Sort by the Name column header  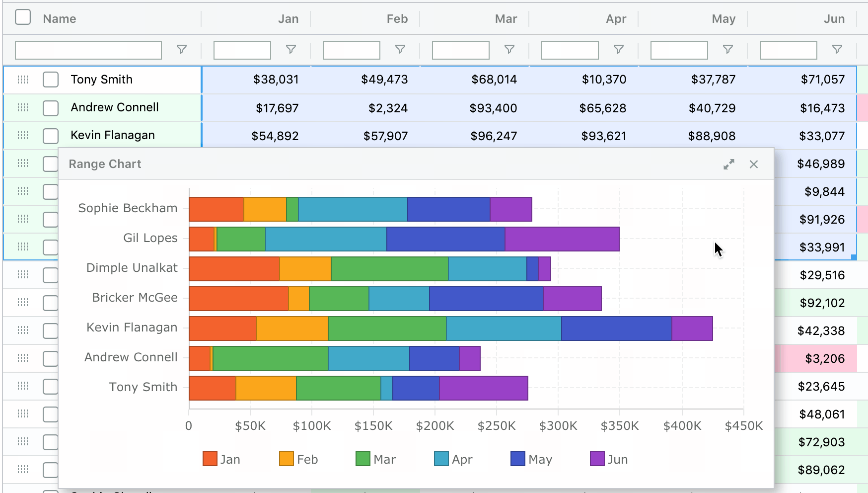pos(60,19)
